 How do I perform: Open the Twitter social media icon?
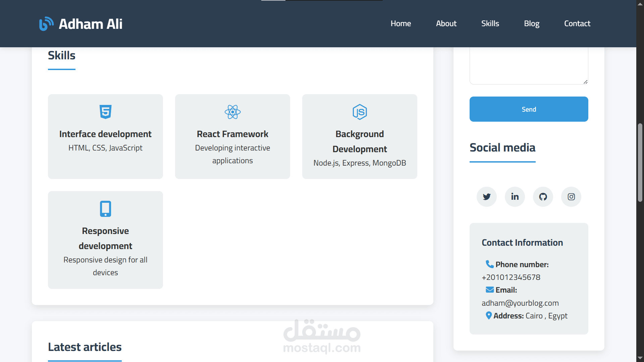click(486, 197)
